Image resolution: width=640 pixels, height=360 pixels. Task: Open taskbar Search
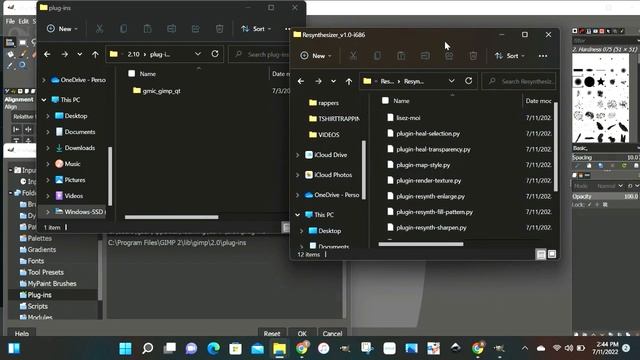[x=147, y=348]
